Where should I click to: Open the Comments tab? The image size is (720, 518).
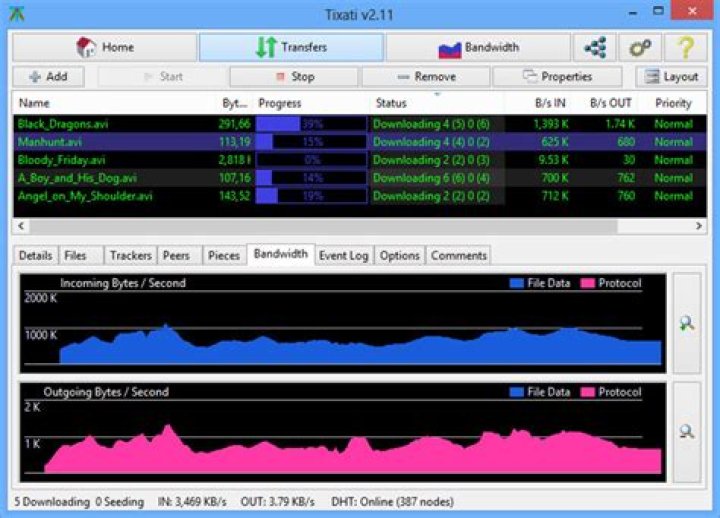pyautogui.click(x=458, y=256)
